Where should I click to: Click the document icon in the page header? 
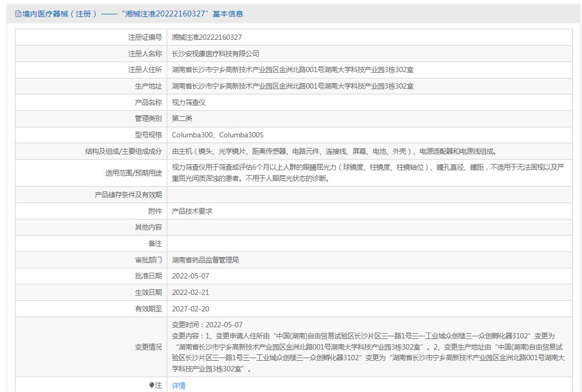[18, 14]
